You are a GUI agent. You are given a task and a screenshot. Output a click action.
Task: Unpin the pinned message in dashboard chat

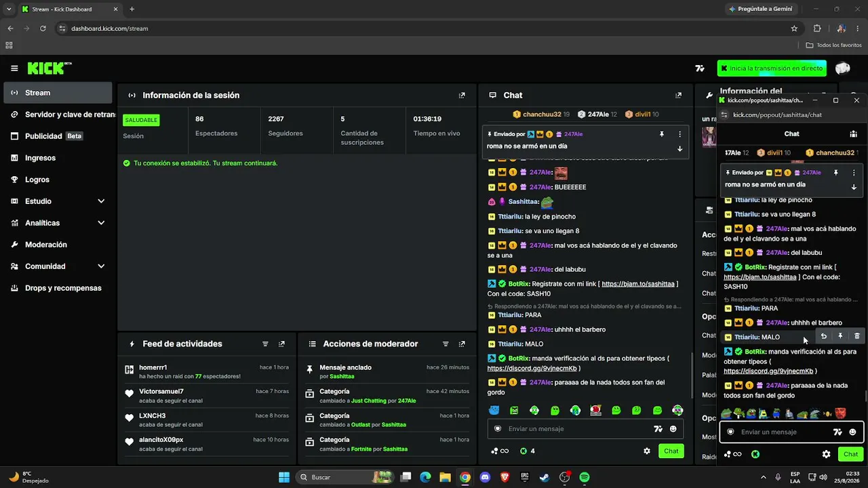[662, 134]
